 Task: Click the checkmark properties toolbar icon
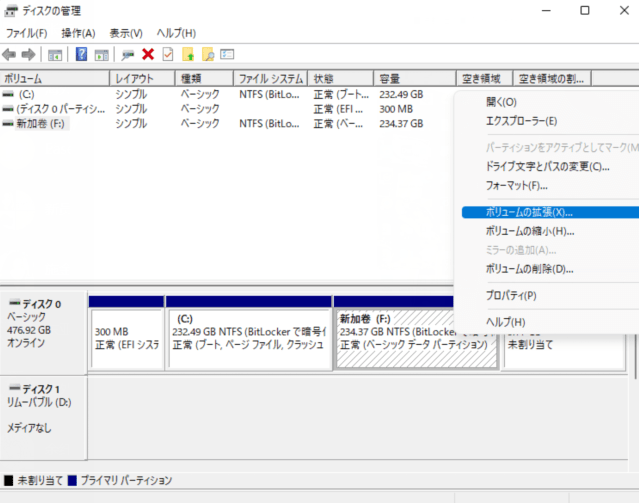point(168,54)
